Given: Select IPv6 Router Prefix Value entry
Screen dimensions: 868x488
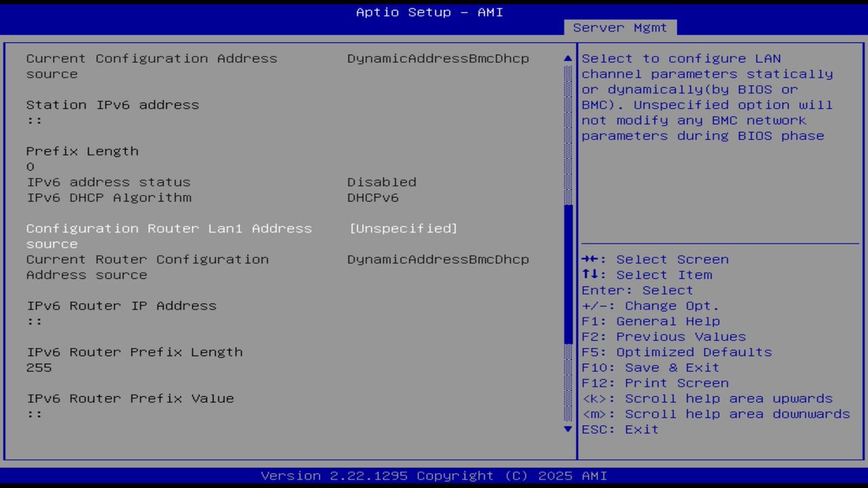Looking at the screenshot, I should pos(130,398).
